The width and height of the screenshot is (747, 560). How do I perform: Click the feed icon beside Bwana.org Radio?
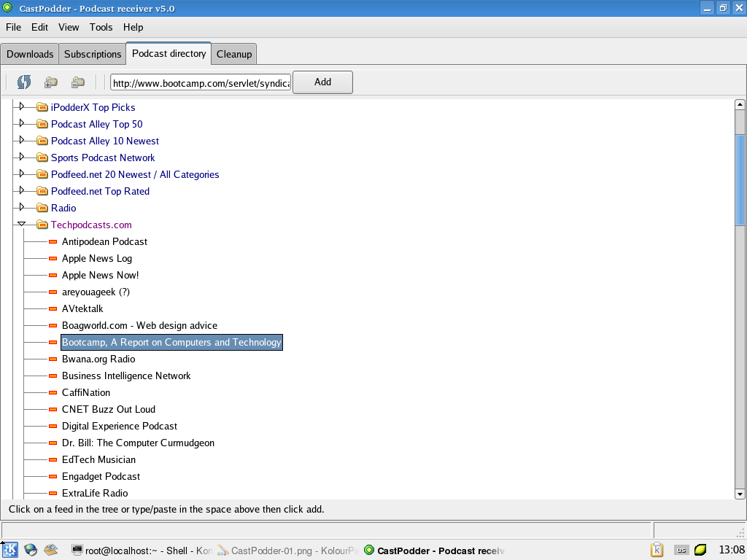(53, 359)
